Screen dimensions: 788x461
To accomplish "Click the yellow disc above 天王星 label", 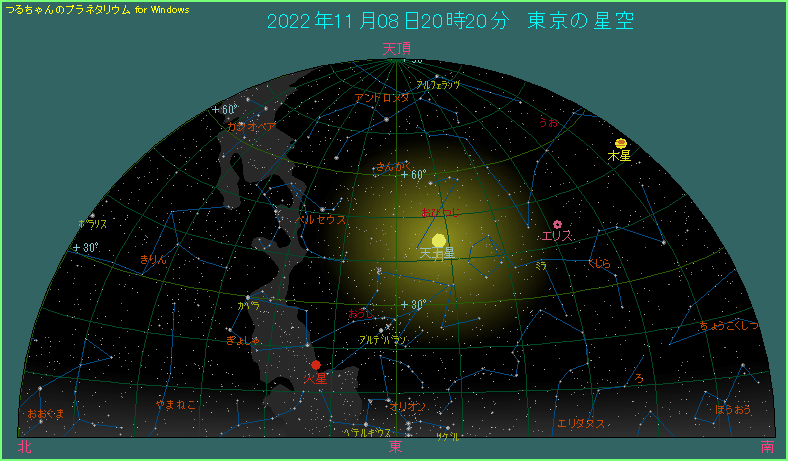I will [439, 240].
